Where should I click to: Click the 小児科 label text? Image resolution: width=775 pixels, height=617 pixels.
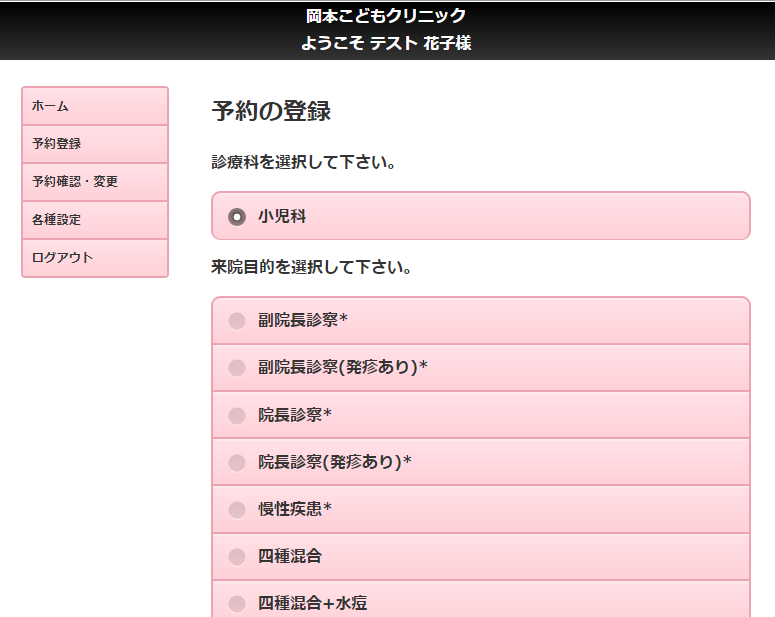(282, 216)
